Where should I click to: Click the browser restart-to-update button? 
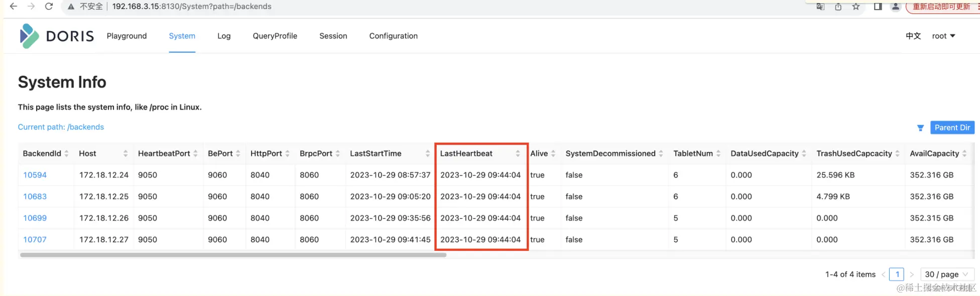pos(942,7)
